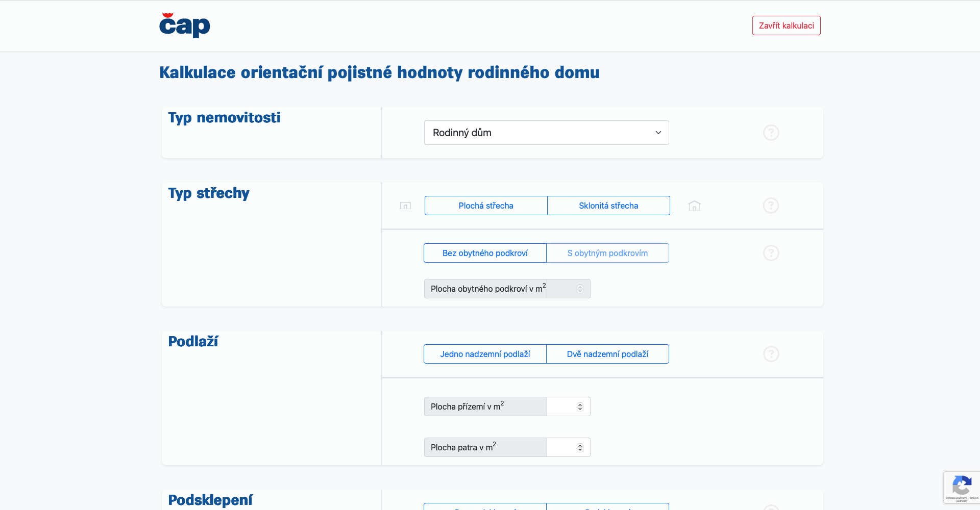Open the Rodinný dům property type dropdown
The height and width of the screenshot is (510, 980).
546,133
